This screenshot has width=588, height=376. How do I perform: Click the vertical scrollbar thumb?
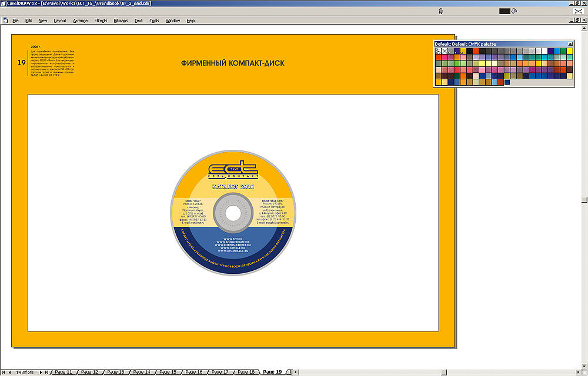[x=584, y=200]
